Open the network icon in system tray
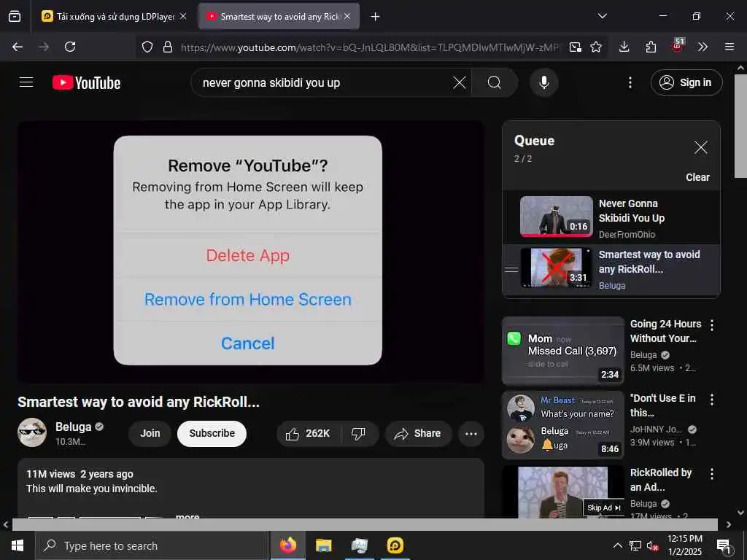 [x=635, y=545]
